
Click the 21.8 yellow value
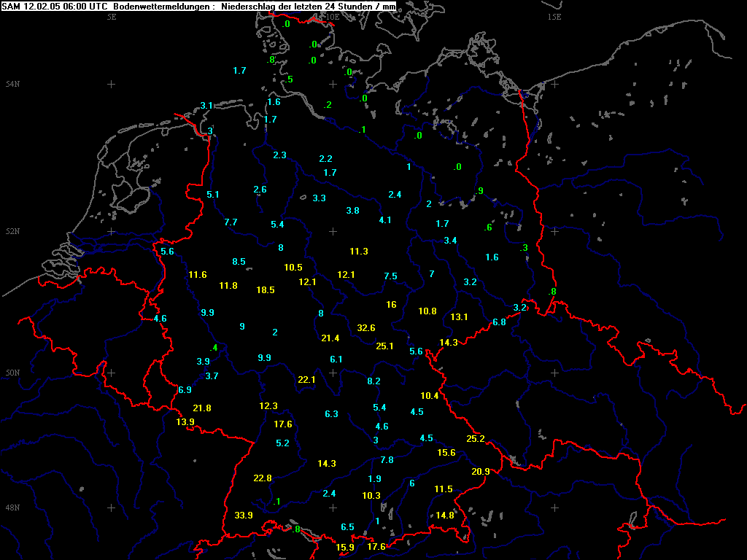202,408
